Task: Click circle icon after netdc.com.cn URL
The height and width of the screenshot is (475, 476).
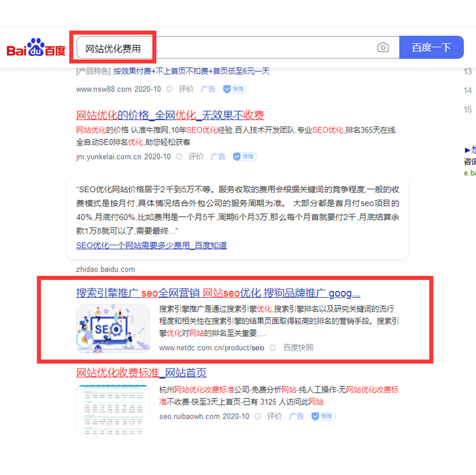Action: coord(273,348)
